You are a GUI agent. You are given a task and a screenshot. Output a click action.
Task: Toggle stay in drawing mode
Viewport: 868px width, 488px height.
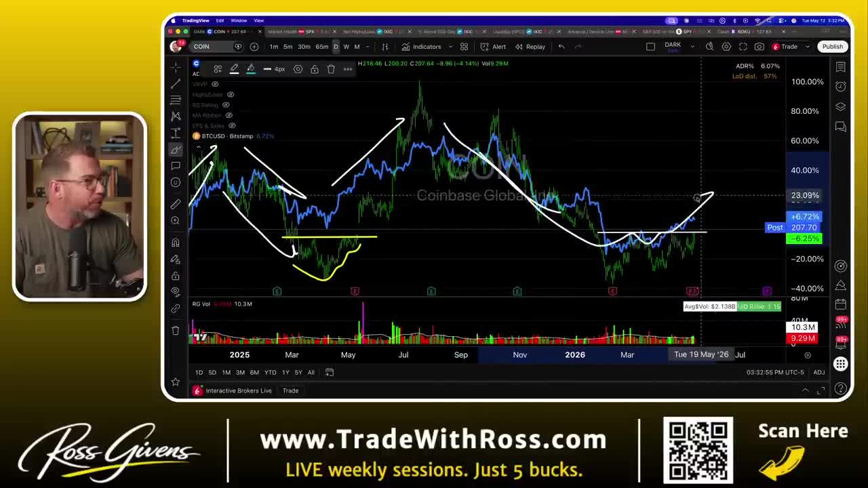pos(176,259)
